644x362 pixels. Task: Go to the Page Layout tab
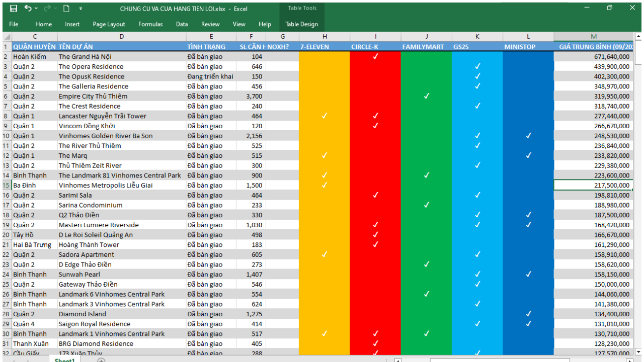click(109, 24)
